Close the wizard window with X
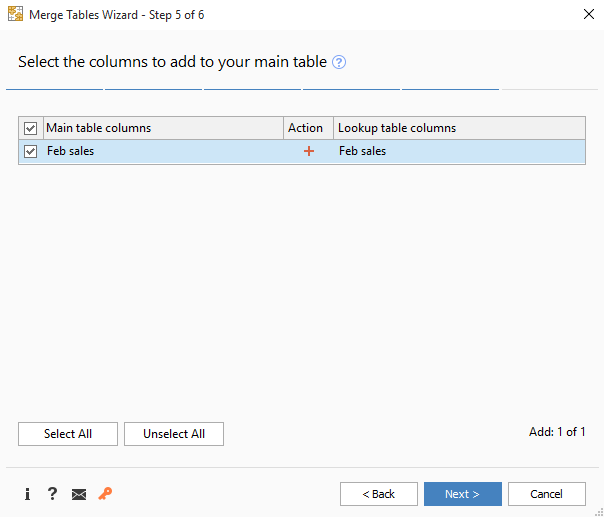Screen dimensions: 604x517 click(x=589, y=15)
